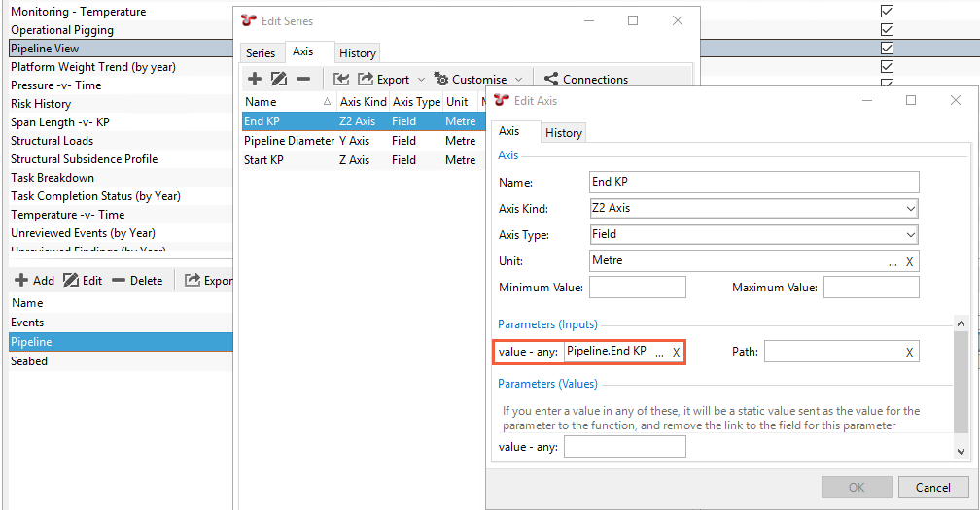Screen dimensions: 980x510
Task: Select Span Length -v- KP chart
Action: (60, 121)
